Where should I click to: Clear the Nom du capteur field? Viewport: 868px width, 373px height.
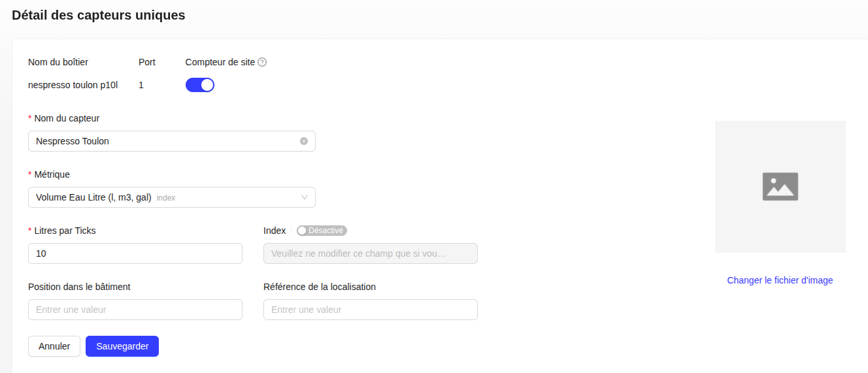tap(304, 141)
